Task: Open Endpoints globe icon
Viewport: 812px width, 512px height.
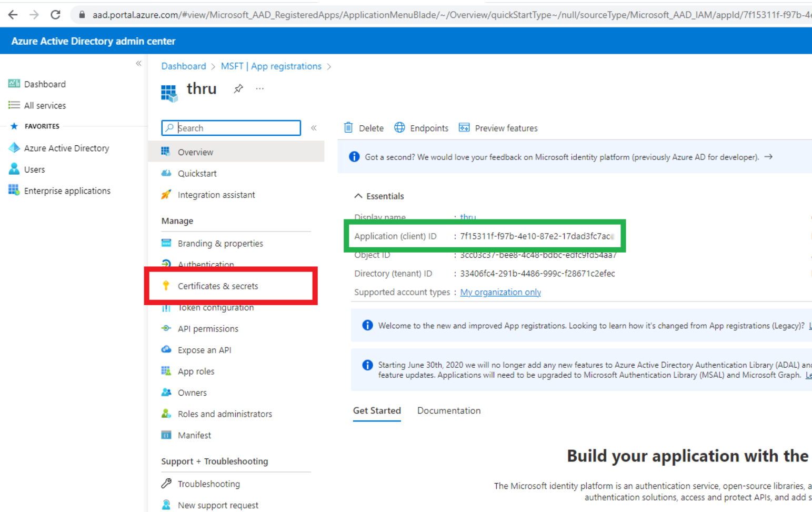Action: click(x=400, y=128)
